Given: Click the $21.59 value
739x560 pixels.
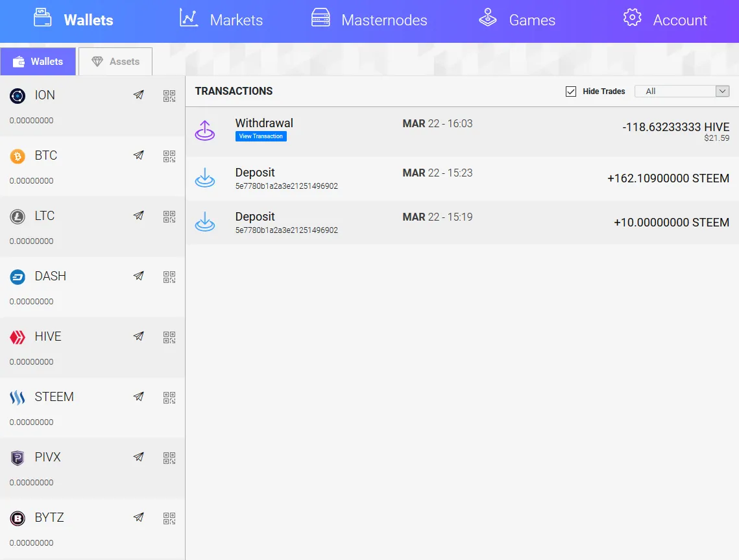Looking at the screenshot, I should click(x=717, y=138).
